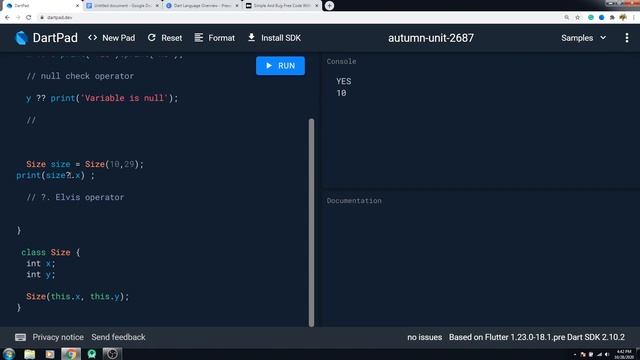Click the taskbar clock
This screenshot has height=360, width=640.
[624, 354]
